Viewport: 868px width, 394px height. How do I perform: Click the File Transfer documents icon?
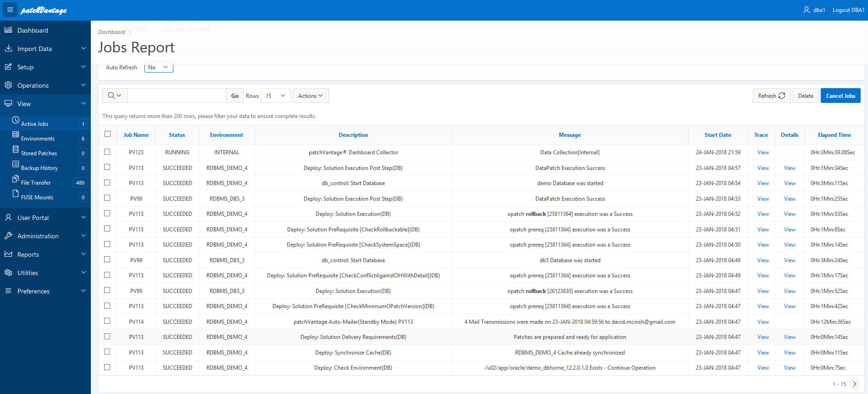(16, 179)
